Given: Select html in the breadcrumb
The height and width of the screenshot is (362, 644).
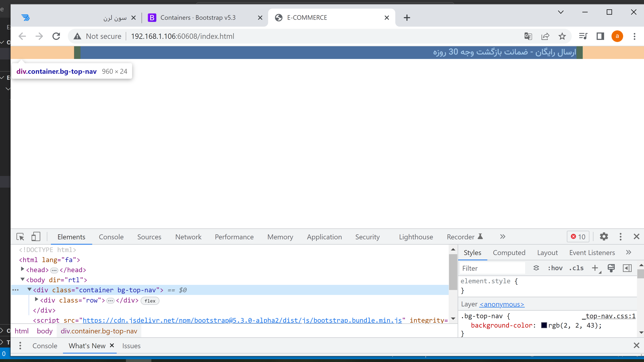Looking at the screenshot, I should (22, 331).
